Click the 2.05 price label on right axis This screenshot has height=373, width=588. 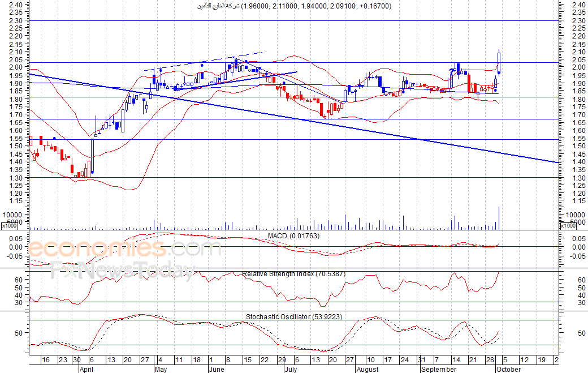pyautogui.click(x=578, y=59)
